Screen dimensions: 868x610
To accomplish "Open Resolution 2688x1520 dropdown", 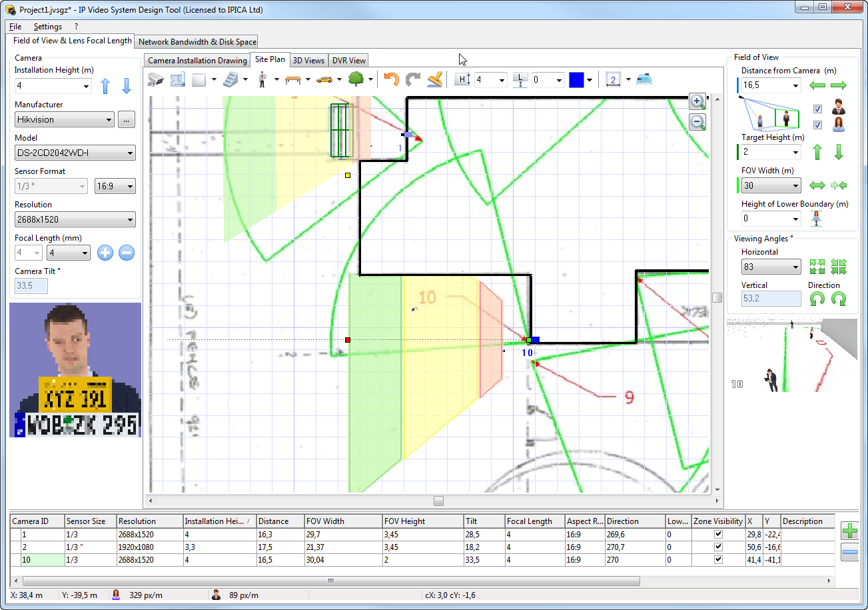I will pyautogui.click(x=131, y=219).
